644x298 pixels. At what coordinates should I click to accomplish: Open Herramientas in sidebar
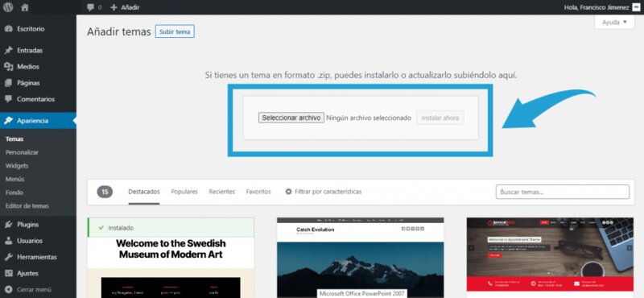pyautogui.click(x=38, y=257)
